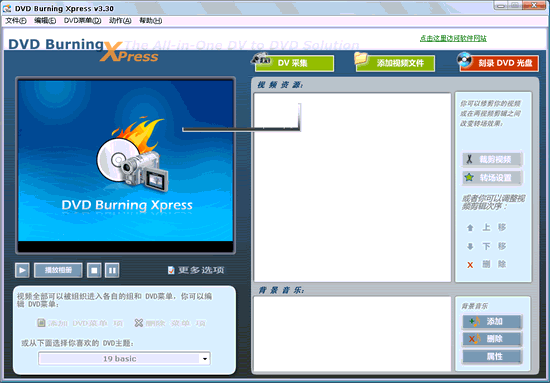This screenshot has height=383, width=550.
Task: Click the star icon on 转场设置
Action: point(469,177)
